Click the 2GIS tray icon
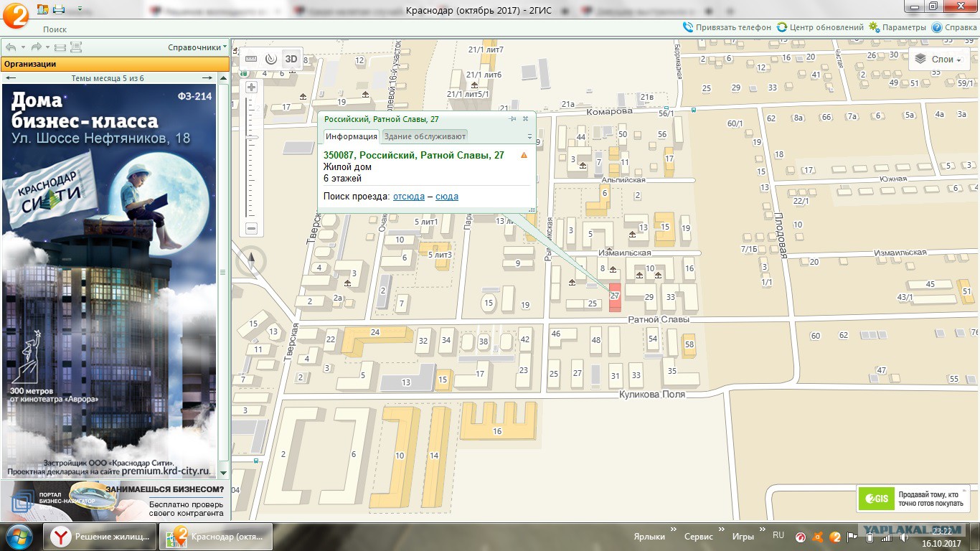This screenshot has width=980, height=551. (x=834, y=537)
